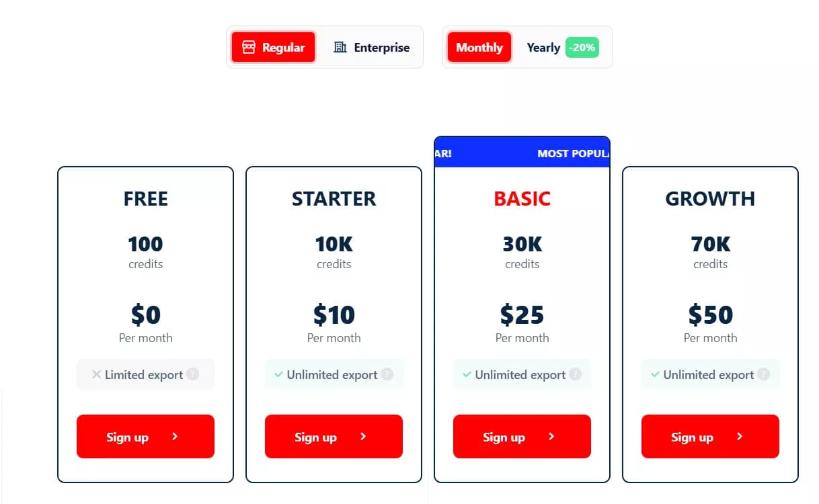Switch billing to Yearly
This screenshot has width=819, height=504.
point(543,47)
